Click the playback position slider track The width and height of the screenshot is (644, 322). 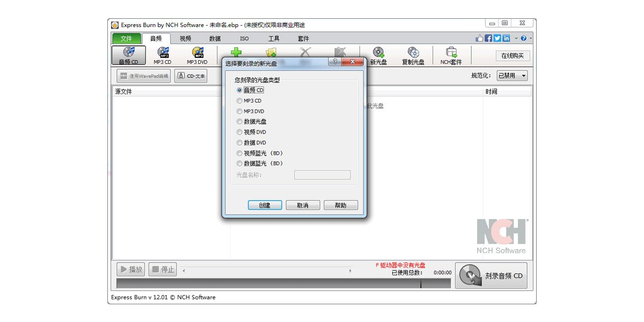[268, 270]
